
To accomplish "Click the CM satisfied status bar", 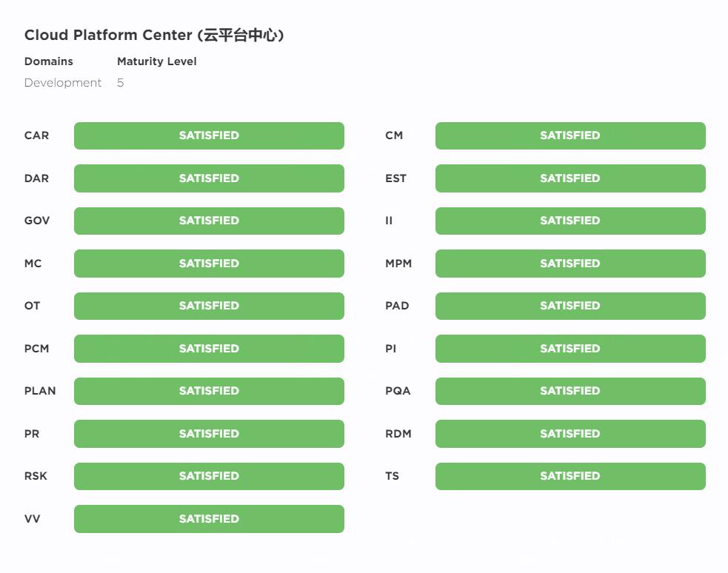I will click(570, 135).
